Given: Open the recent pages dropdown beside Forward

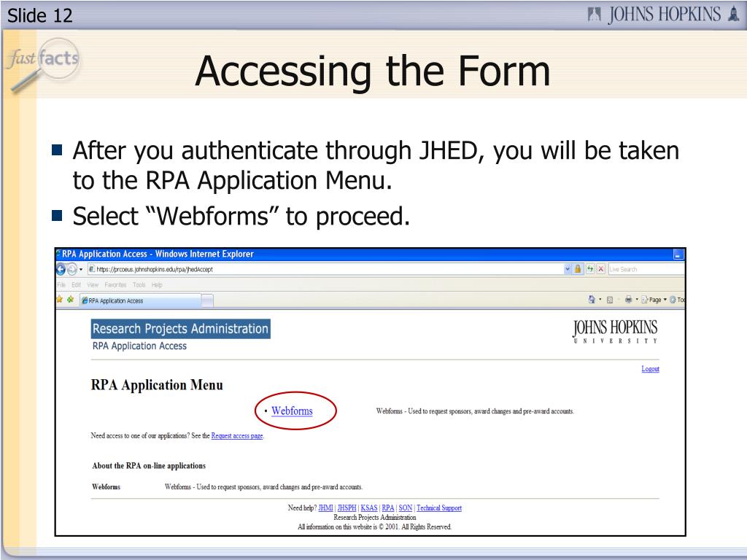Looking at the screenshot, I should click(x=80, y=270).
